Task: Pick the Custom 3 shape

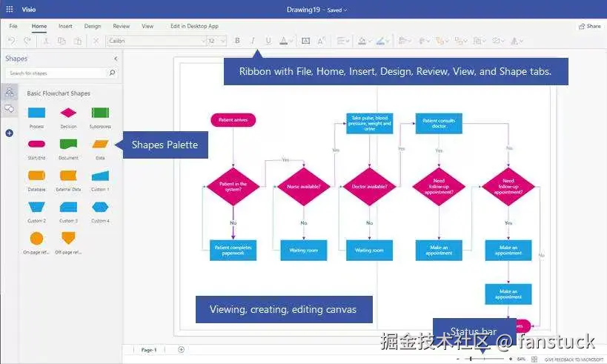Action: 68,207
